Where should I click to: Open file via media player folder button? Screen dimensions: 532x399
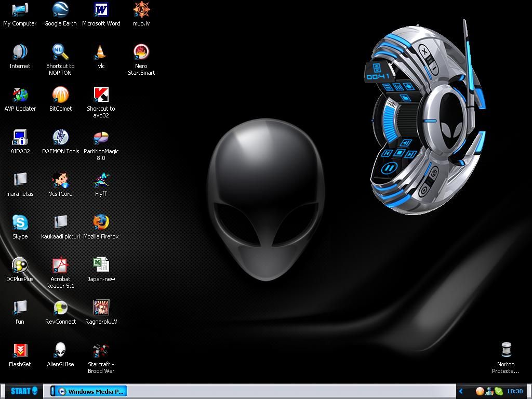click(x=405, y=98)
